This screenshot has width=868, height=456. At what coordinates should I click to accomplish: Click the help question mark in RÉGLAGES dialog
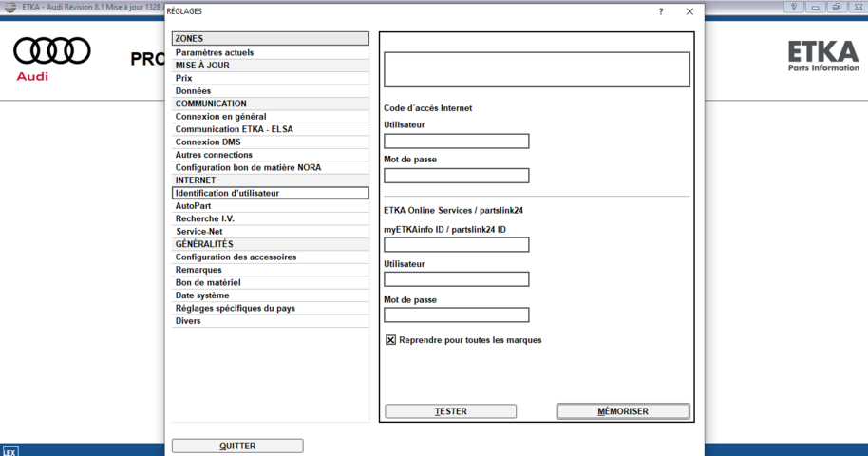tap(660, 11)
